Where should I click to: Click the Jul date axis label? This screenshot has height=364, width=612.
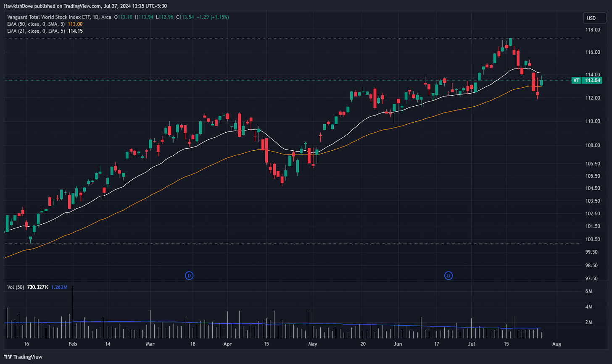(472, 344)
